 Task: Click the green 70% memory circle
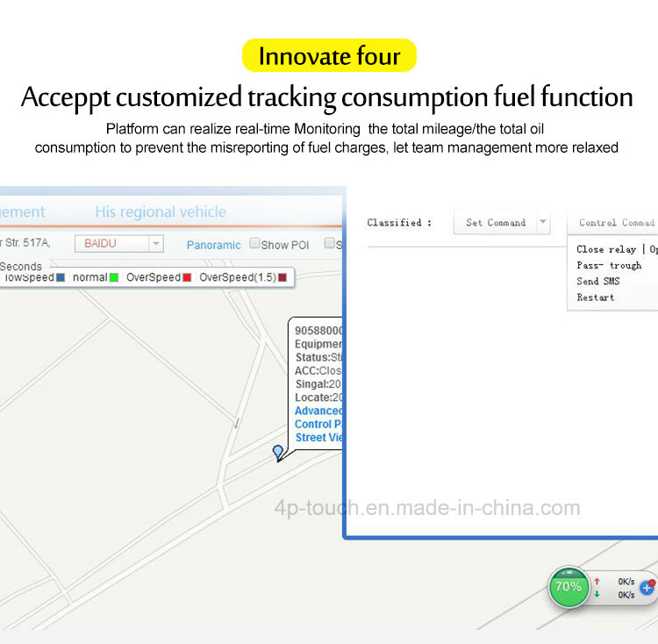tap(569, 587)
